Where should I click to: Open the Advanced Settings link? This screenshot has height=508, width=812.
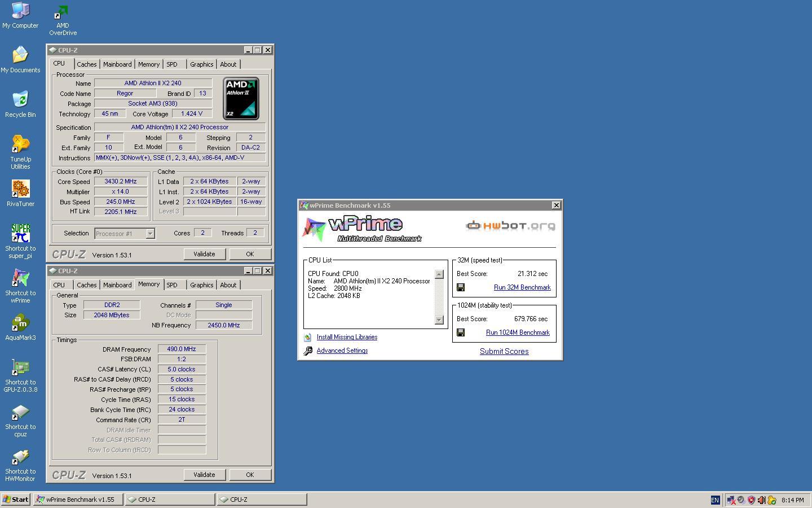342,351
